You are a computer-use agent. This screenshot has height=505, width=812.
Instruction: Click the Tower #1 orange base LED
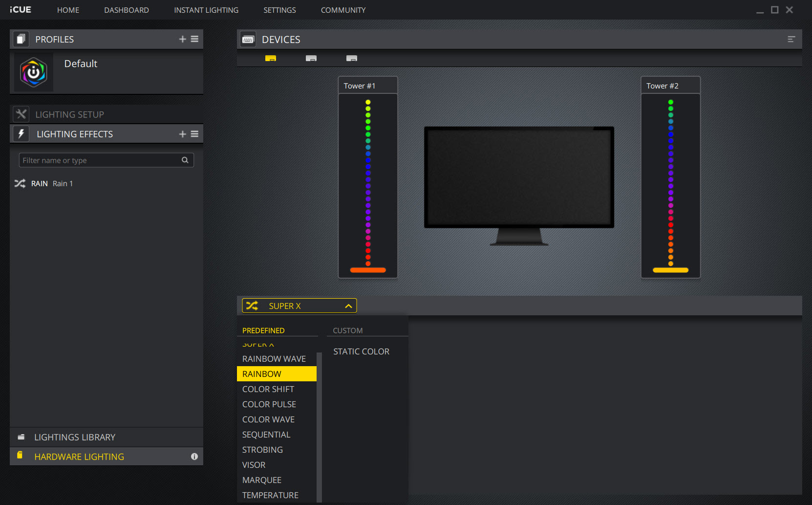[x=368, y=270]
